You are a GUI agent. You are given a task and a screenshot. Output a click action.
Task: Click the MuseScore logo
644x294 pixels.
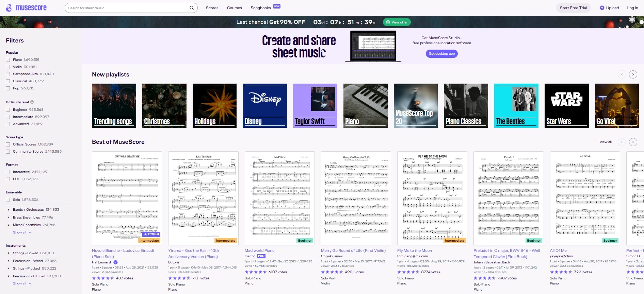coord(26,8)
